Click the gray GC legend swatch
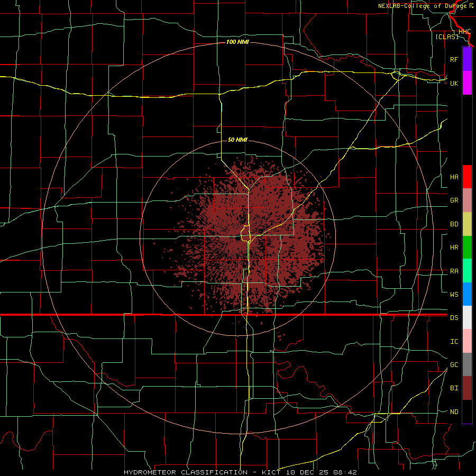This screenshot has width=476, height=476. (x=467, y=364)
